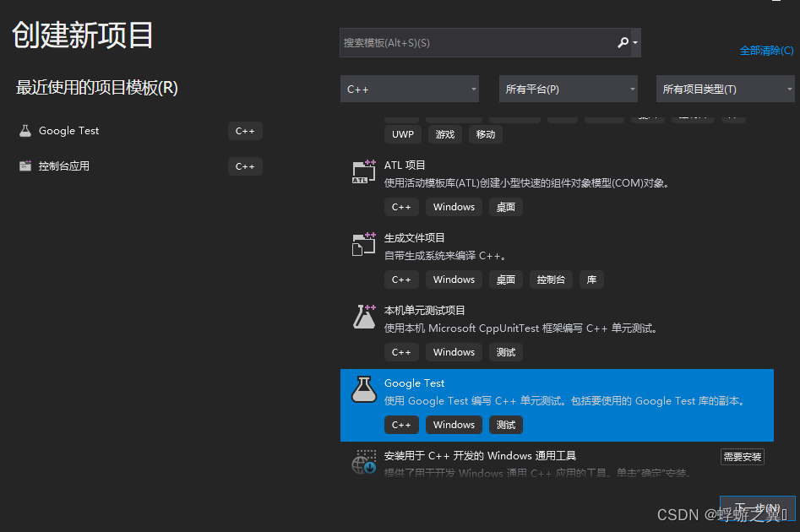Click the 控制台应用 icon in recent templates

coord(24,166)
